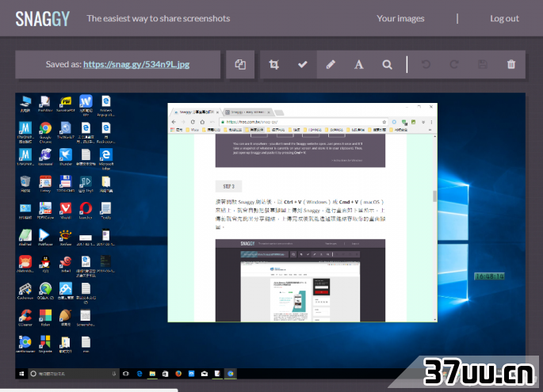Click the browser vertical scrollbar thumb

(434, 196)
